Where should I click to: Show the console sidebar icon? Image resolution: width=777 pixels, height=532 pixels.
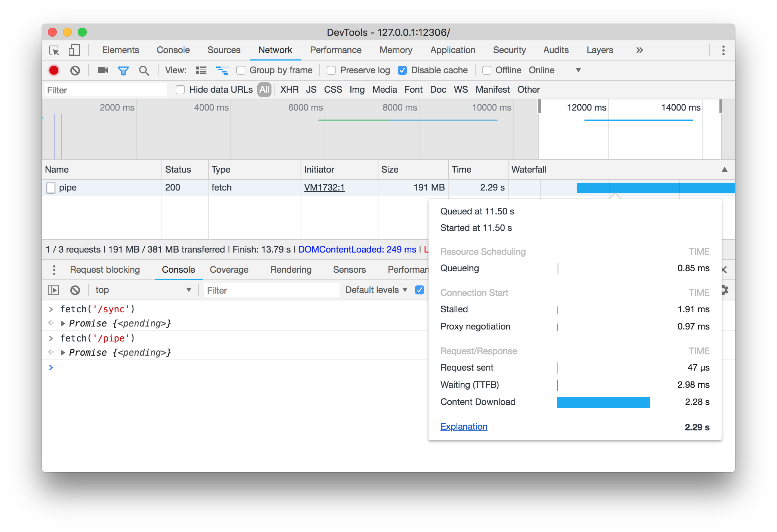(x=53, y=290)
